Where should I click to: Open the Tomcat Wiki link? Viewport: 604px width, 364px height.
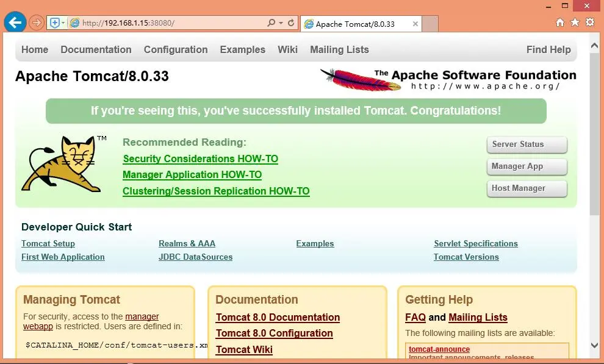point(244,349)
